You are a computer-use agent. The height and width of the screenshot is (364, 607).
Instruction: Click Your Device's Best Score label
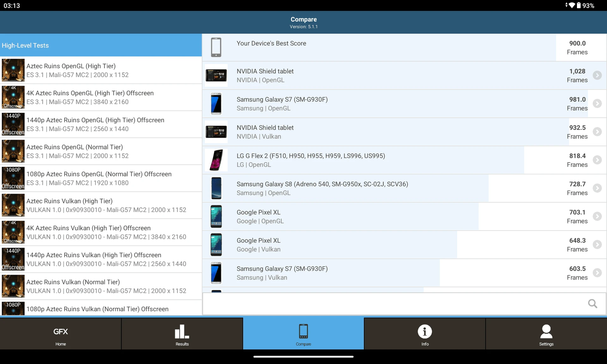271,43
